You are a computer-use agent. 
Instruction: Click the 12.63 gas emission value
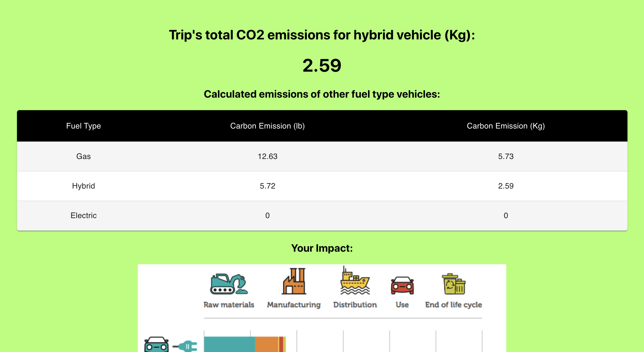(x=267, y=157)
